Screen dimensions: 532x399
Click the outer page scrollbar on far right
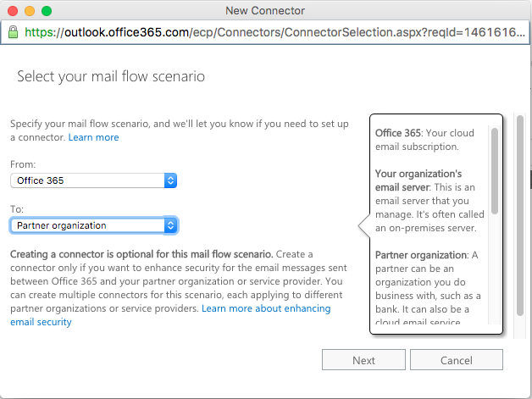(520, 216)
